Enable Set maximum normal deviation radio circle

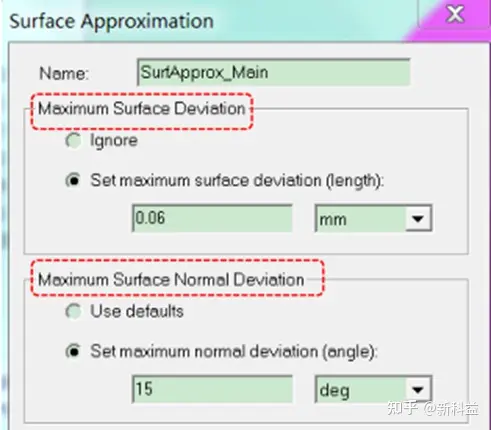tap(73, 351)
